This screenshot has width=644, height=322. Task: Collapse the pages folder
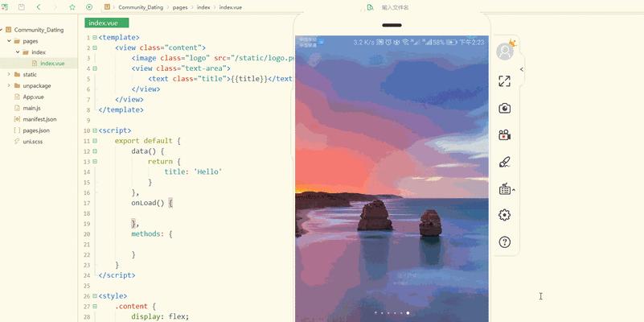click(x=9, y=41)
